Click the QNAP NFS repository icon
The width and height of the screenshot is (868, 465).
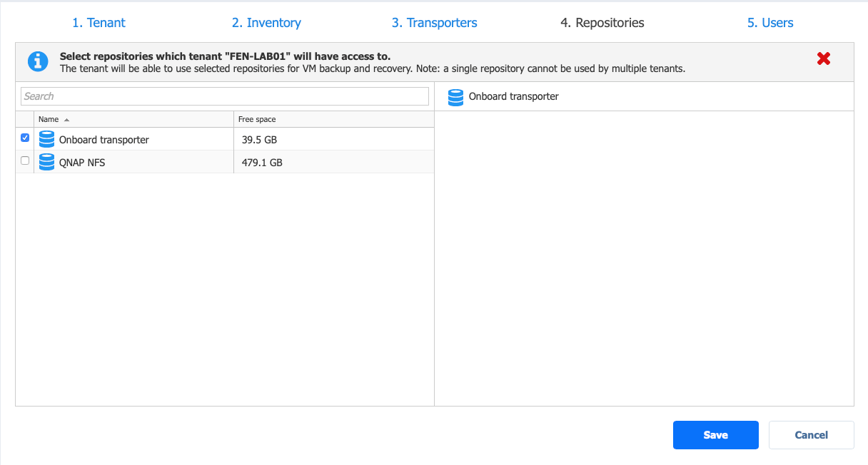[46, 162]
